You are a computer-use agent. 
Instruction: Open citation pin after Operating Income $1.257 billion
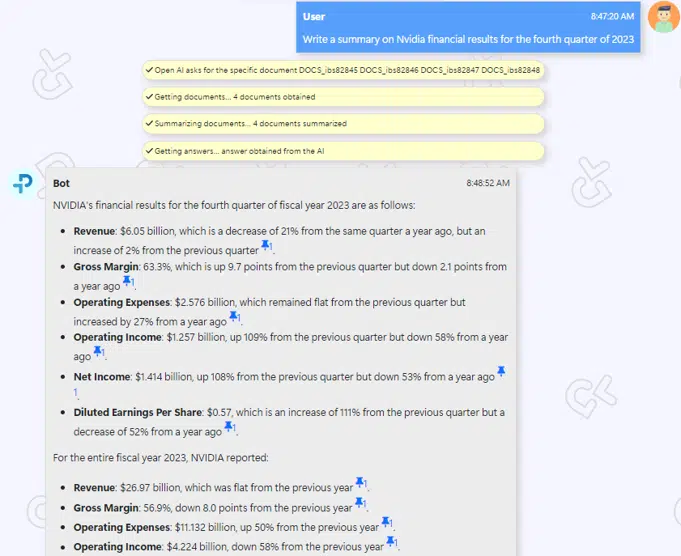(98, 351)
